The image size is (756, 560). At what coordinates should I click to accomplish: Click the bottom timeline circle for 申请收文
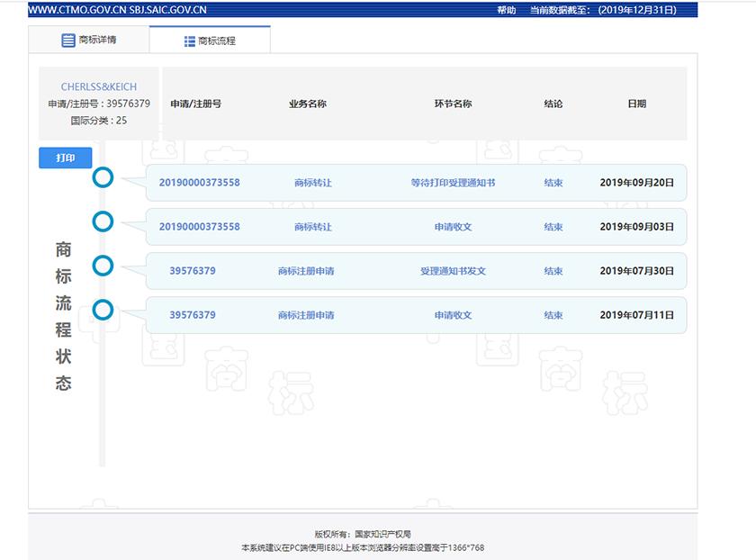coord(103,311)
